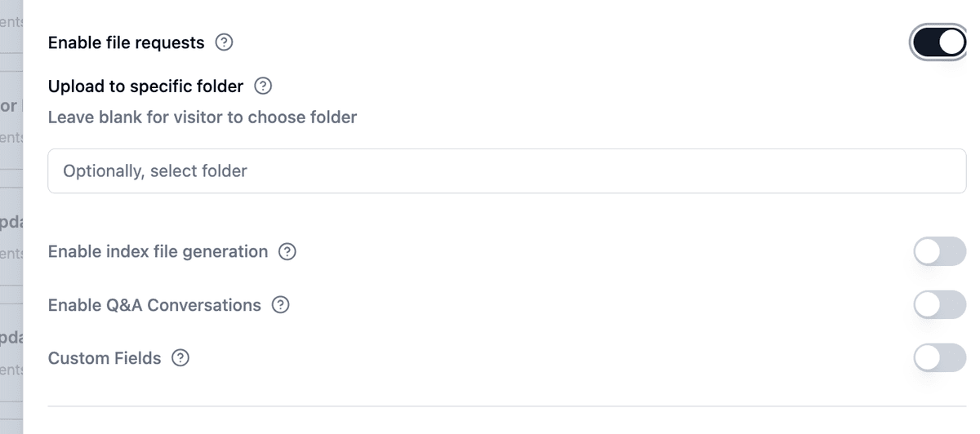Toggle Custom Fields on
The width and height of the screenshot is (980, 434).
[x=939, y=358]
